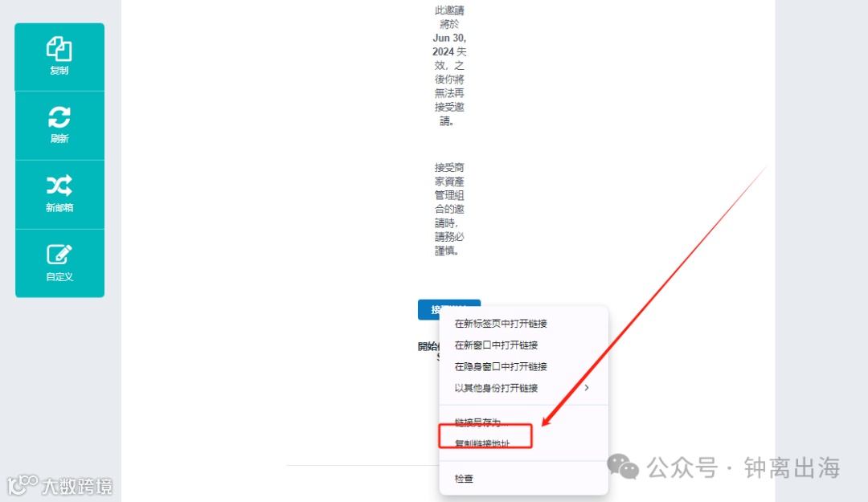Click the blue 接受邀請 button
The image size is (868, 502).
449,309
